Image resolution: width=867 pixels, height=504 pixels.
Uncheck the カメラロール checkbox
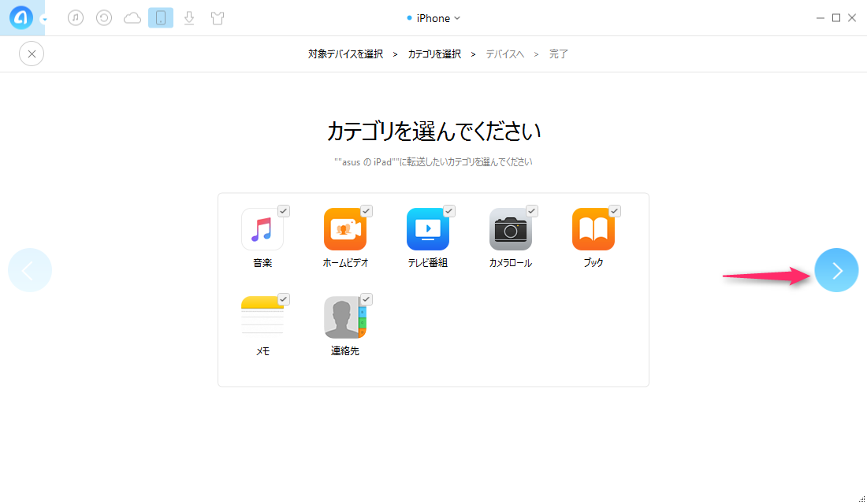[x=532, y=211]
